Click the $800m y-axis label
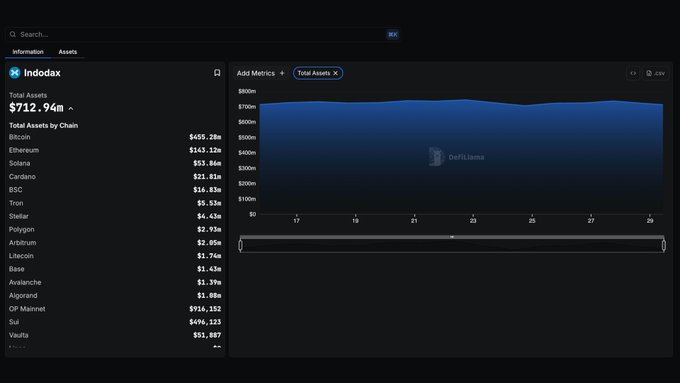 [247, 91]
